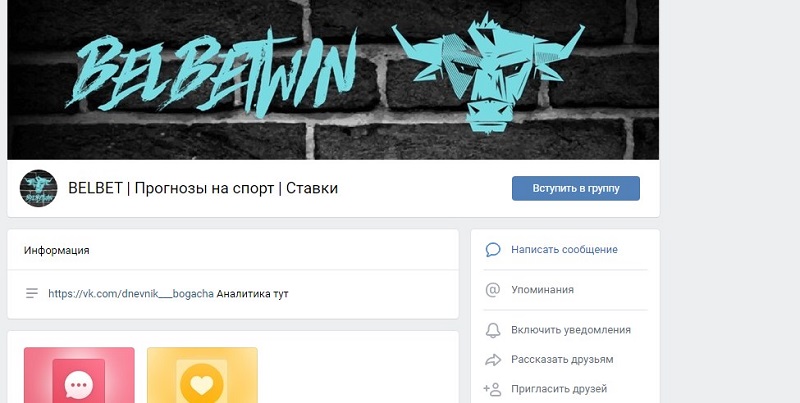800x403 pixels.
Task: Enable notifications via Включить уведомления
Action: (x=571, y=330)
